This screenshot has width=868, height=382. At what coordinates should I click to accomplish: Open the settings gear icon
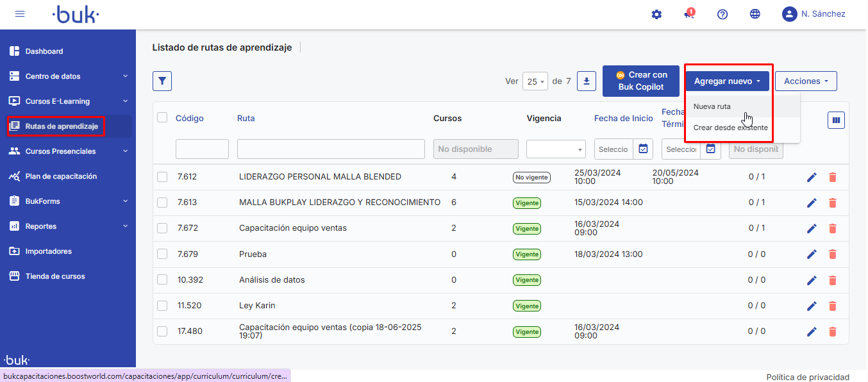656,14
